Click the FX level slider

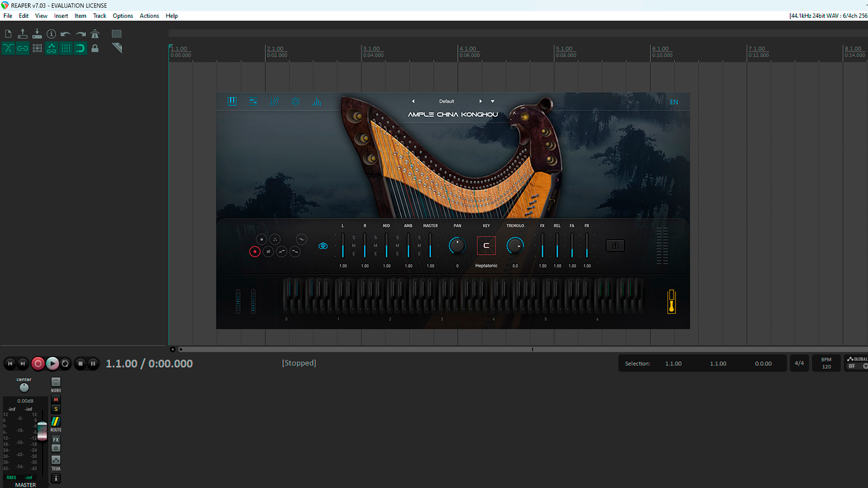[543, 245]
